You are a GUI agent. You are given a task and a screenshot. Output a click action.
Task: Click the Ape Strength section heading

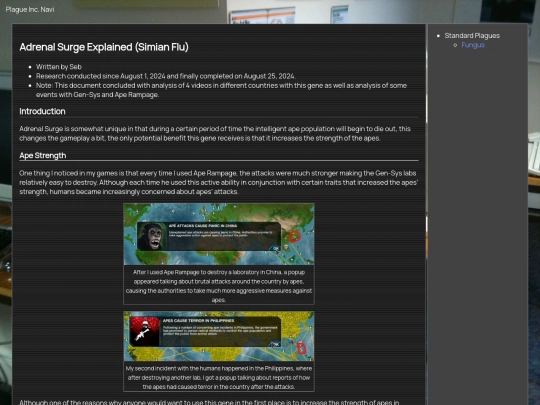pos(43,156)
